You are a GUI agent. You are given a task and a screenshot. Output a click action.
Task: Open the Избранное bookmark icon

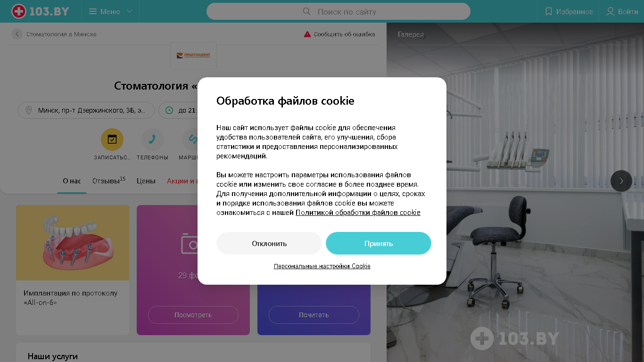click(x=548, y=11)
